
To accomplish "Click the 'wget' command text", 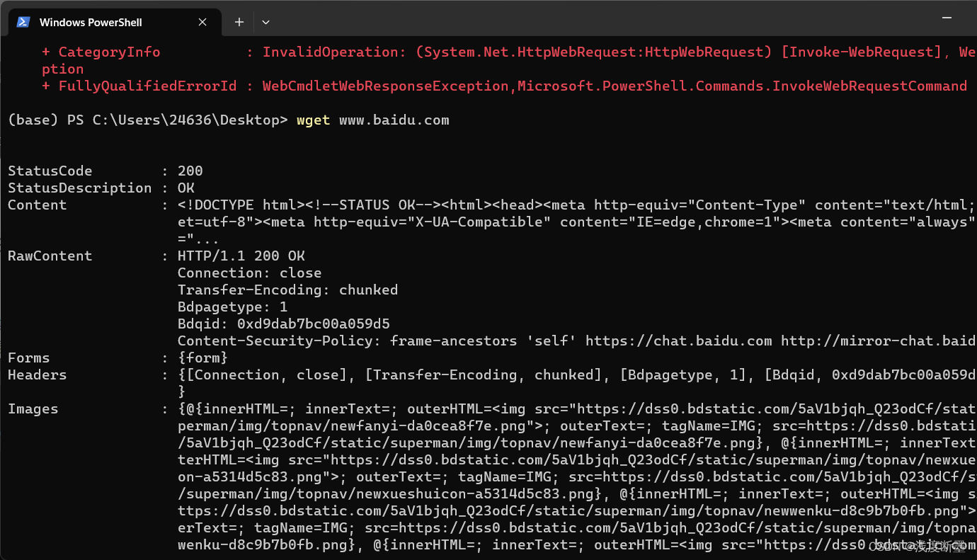I will (x=314, y=120).
